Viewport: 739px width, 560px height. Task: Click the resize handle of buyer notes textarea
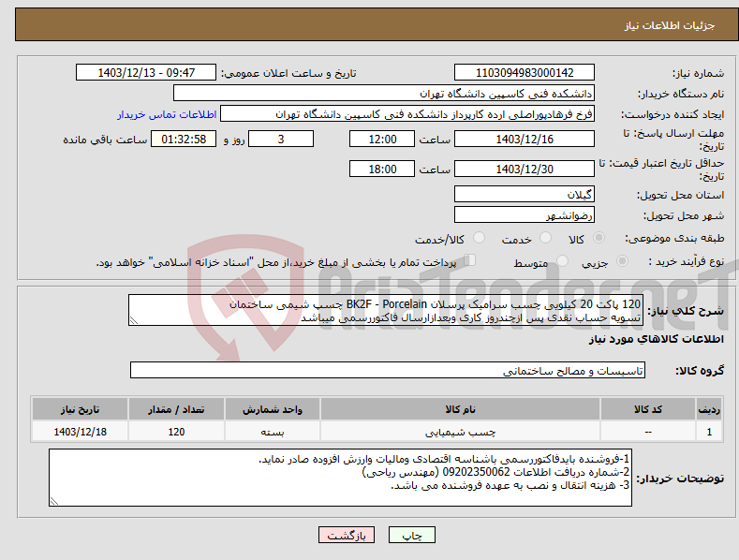pos(54,502)
